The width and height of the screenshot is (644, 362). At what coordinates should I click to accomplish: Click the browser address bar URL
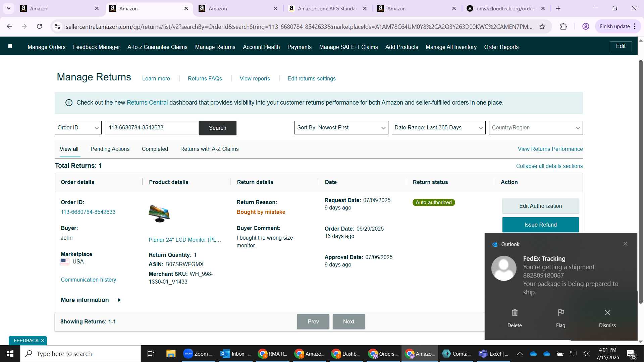299,26
